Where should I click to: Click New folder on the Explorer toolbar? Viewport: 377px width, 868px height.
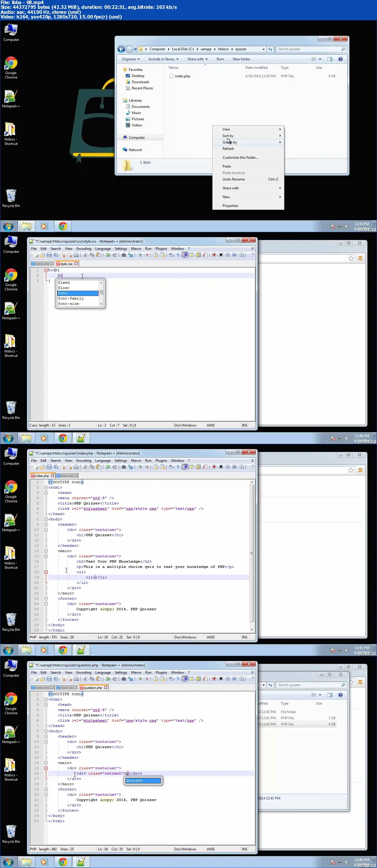(x=241, y=59)
